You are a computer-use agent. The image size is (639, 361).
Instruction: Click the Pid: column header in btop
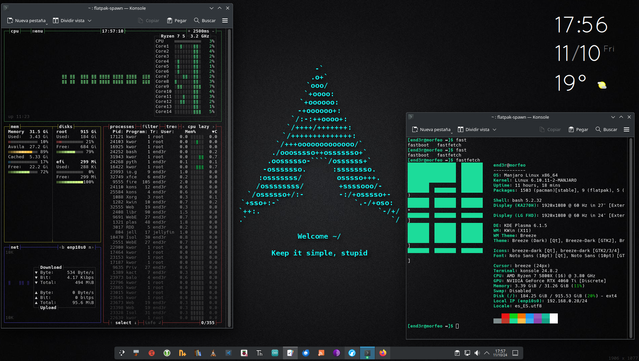117,132
